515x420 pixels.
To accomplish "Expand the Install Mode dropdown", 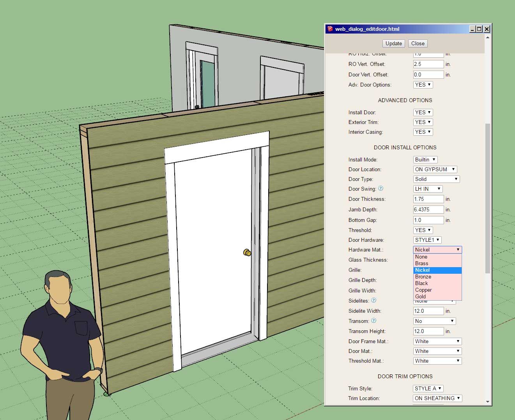I will coord(425,159).
